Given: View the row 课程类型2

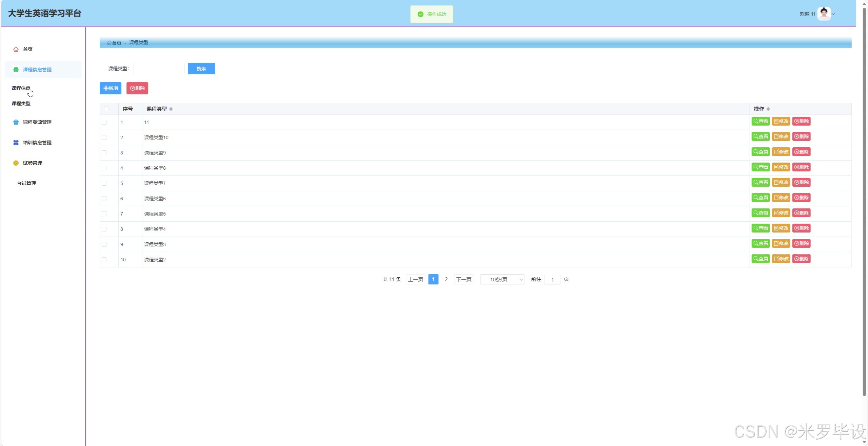Looking at the screenshot, I should click(x=761, y=259).
